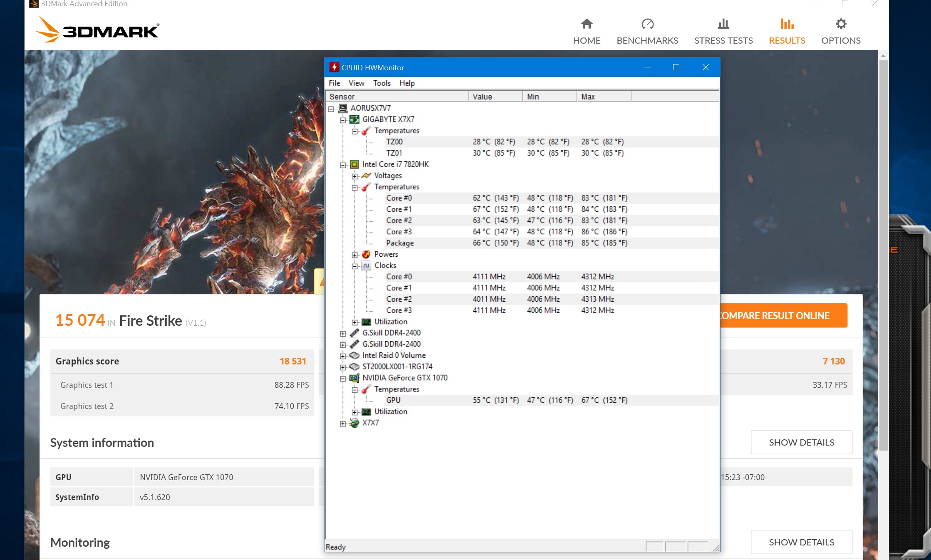931x560 pixels.
Task: Click the CPU Temperatures thermometer icon
Action: coord(366,187)
